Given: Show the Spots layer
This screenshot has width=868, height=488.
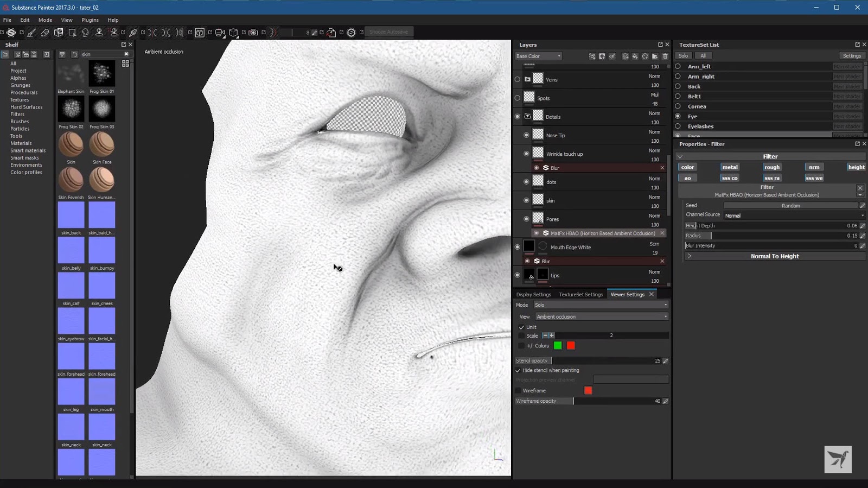Looking at the screenshot, I should click(x=517, y=98).
